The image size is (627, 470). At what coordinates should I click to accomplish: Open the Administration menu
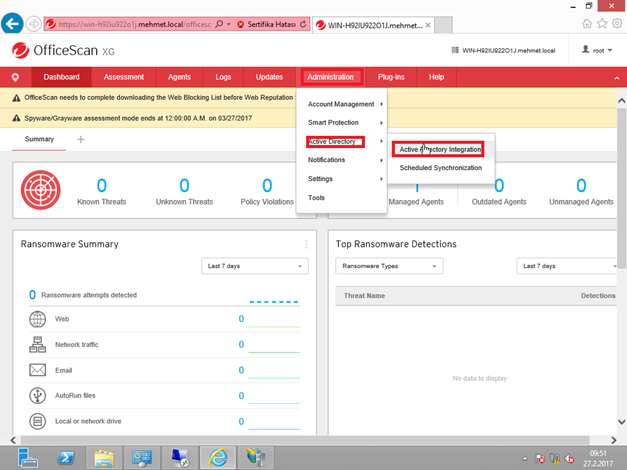pos(331,77)
